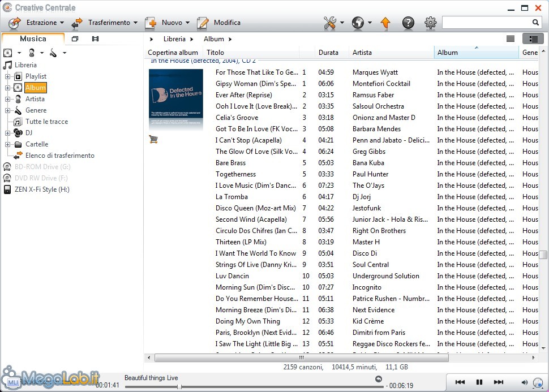Select DVD RW Drive (F:)
The height and width of the screenshot is (392, 549).
[41, 178]
